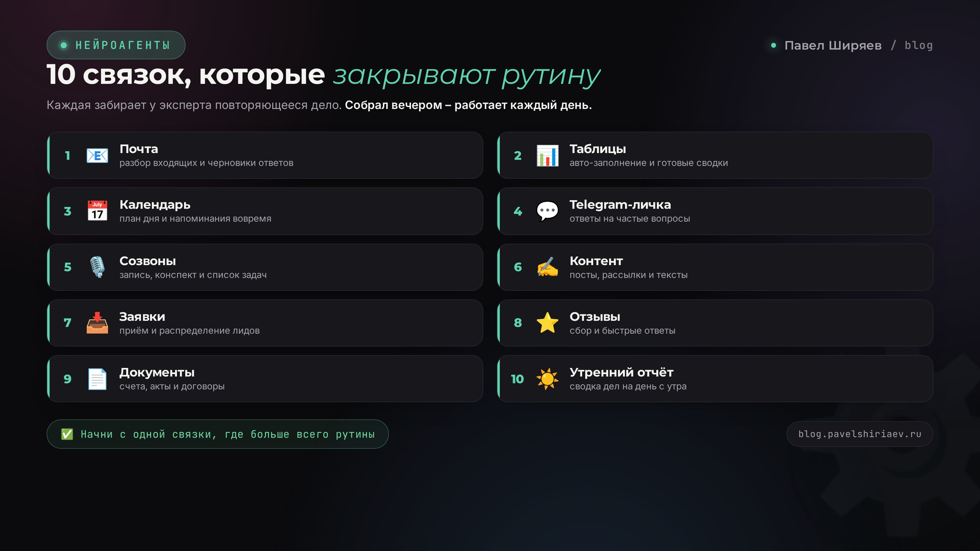Click "сбор и быстрые ответы" text
Screen dimensions: 980x551
pos(622,331)
